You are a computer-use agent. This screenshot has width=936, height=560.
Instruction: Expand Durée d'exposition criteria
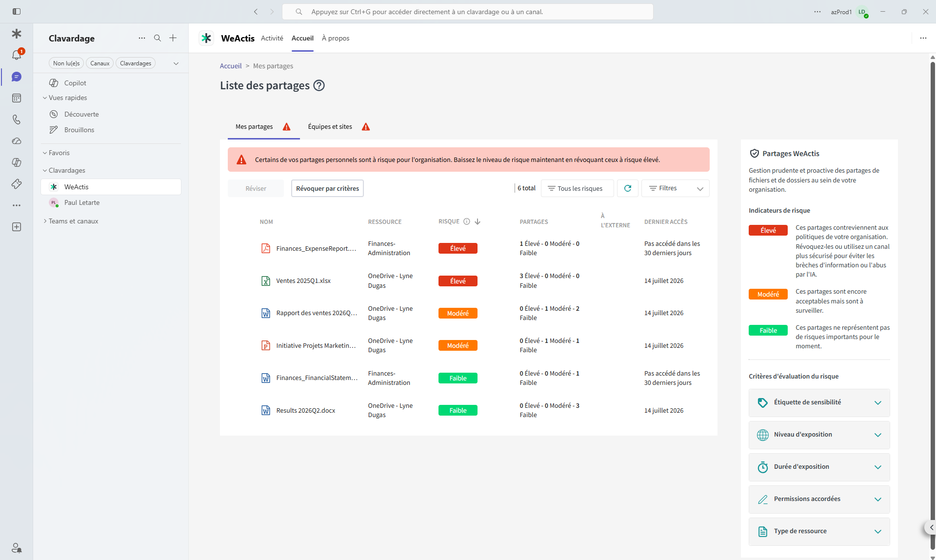coord(819,467)
